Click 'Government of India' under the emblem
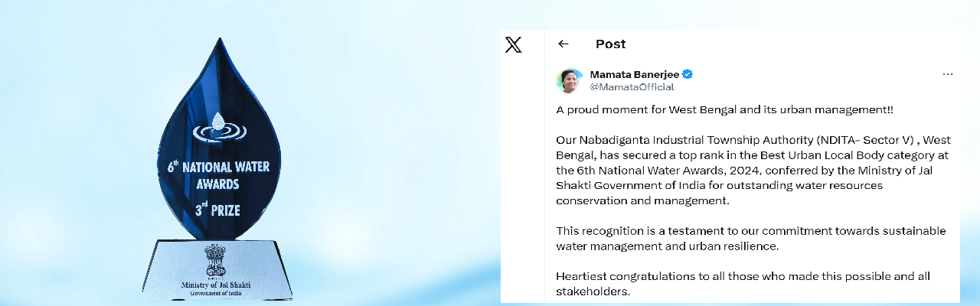 point(216,294)
